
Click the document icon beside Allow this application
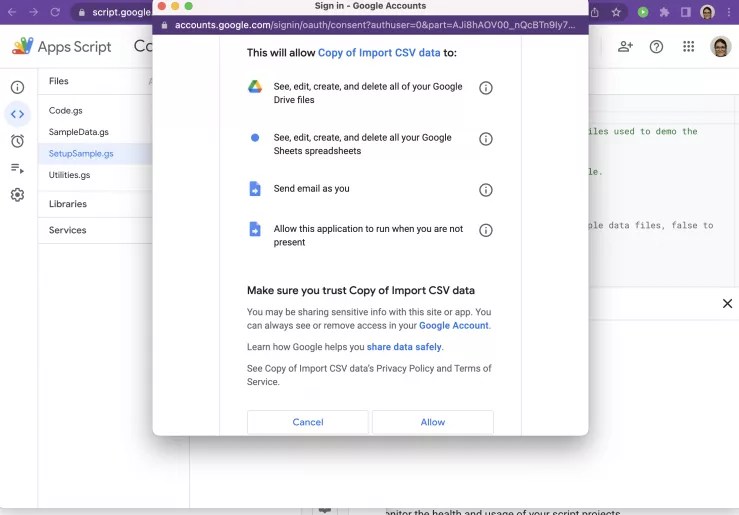(255, 229)
